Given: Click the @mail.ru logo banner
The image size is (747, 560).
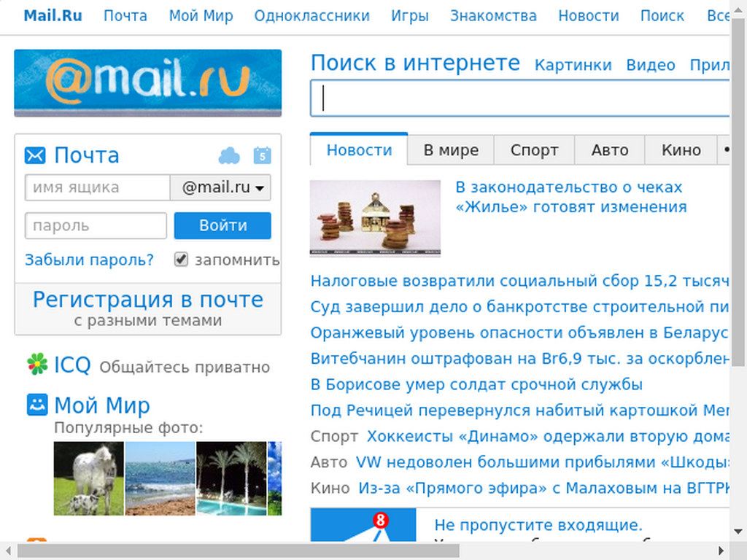Looking at the screenshot, I should (147, 83).
